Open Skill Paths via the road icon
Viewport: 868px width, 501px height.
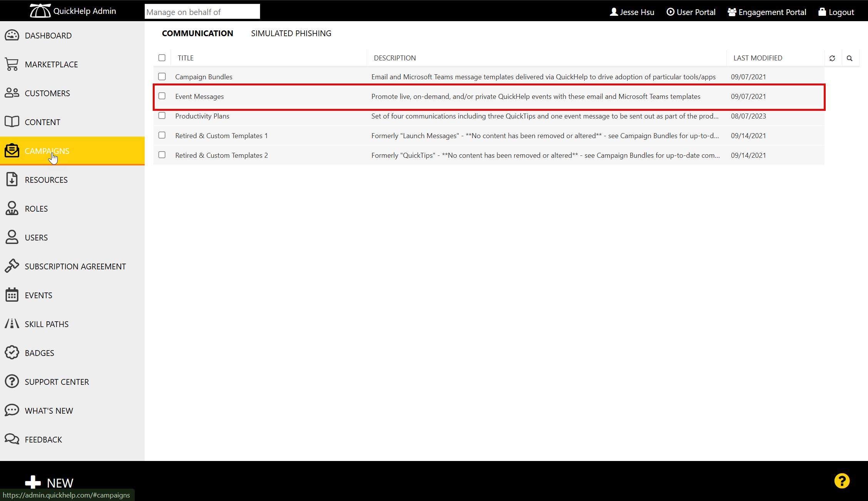12,324
